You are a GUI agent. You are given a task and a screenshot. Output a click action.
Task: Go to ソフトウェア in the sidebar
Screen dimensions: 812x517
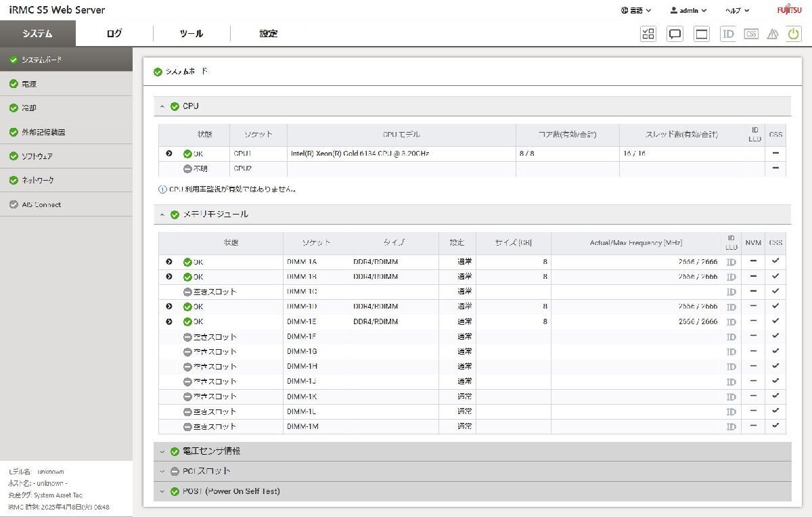[x=66, y=156]
